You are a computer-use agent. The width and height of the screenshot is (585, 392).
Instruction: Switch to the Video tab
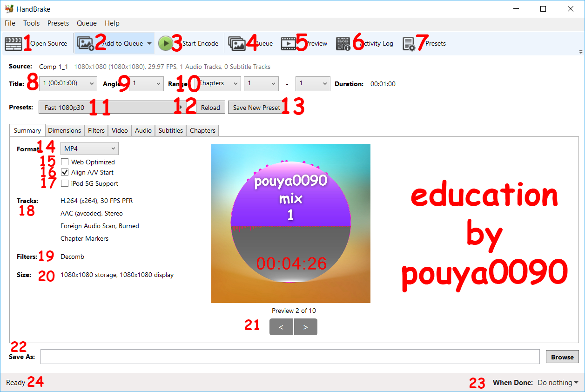[x=120, y=130]
